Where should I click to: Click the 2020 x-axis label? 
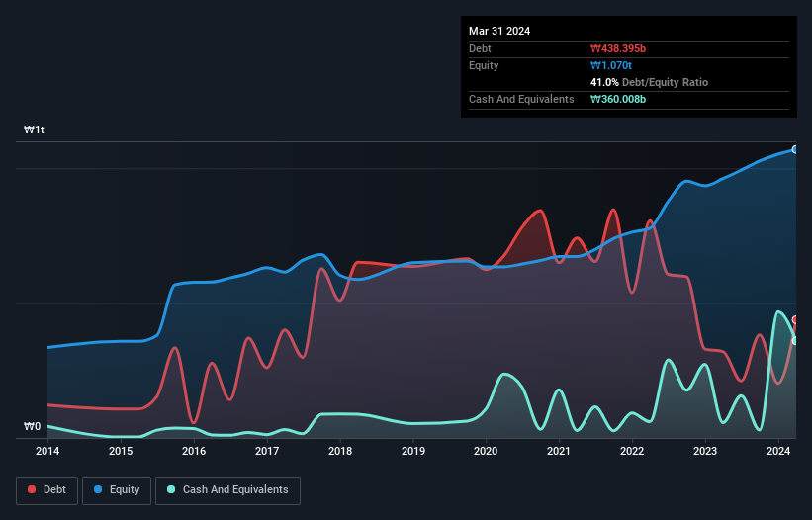coord(486,451)
